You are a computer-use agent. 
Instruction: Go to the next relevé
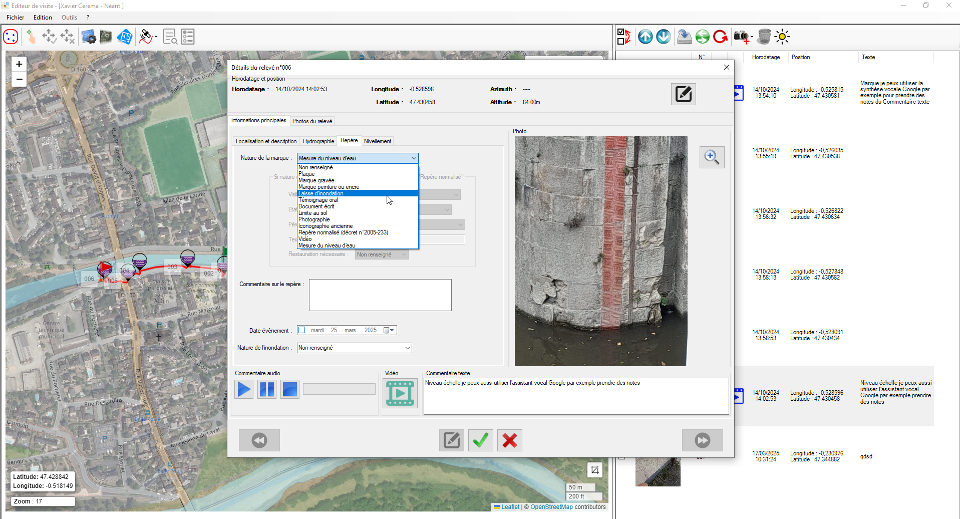point(702,440)
